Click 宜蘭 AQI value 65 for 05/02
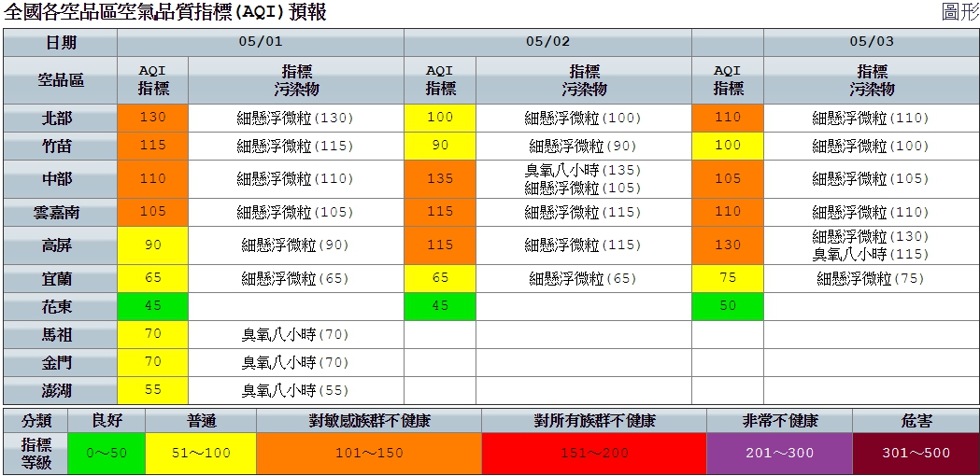Viewport: 980px width, 476px height. 440,279
